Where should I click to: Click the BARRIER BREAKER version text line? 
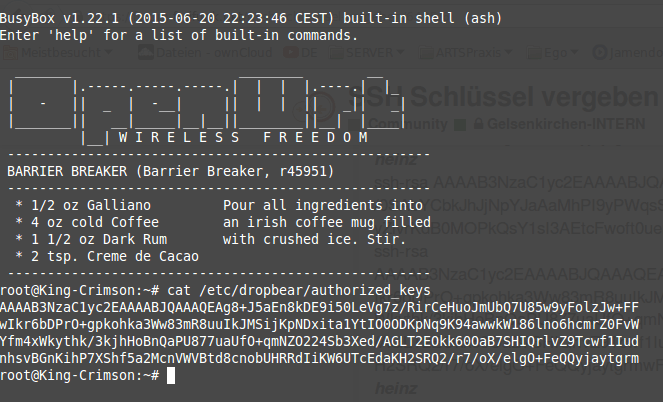(x=171, y=171)
